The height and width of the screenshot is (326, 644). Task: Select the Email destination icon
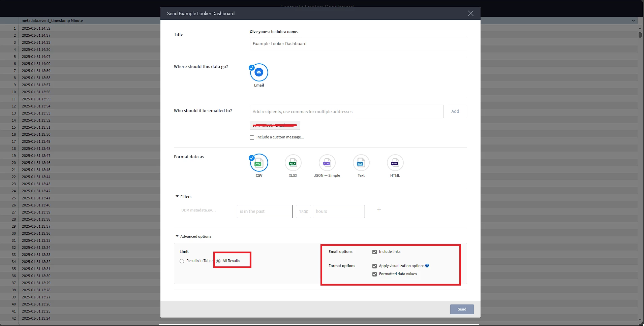coord(259,72)
